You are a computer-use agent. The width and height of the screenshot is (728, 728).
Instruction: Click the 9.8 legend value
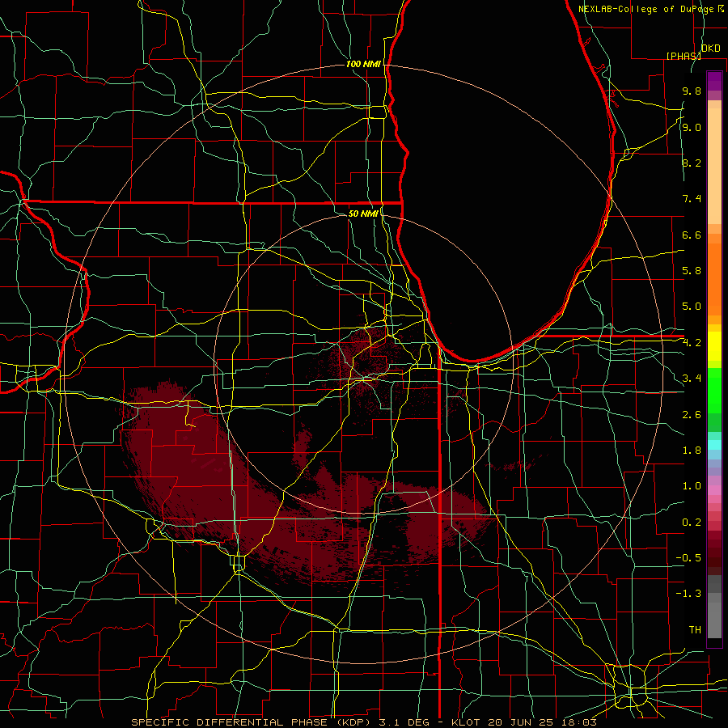click(692, 91)
